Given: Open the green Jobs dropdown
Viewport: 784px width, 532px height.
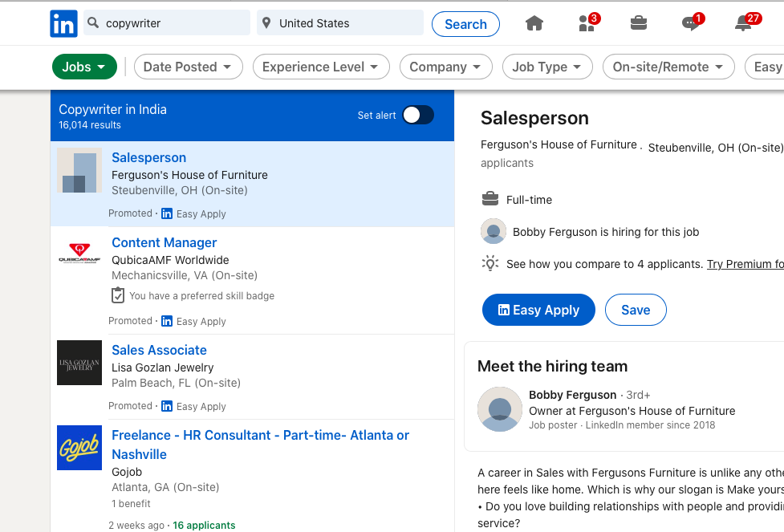Looking at the screenshot, I should pos(84,67).
